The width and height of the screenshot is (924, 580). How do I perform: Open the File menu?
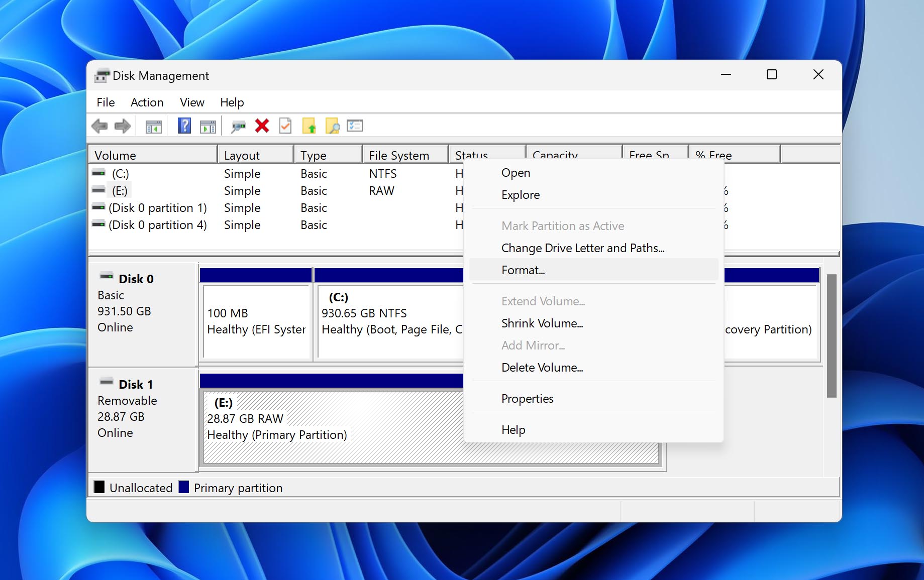pos(106,102)
